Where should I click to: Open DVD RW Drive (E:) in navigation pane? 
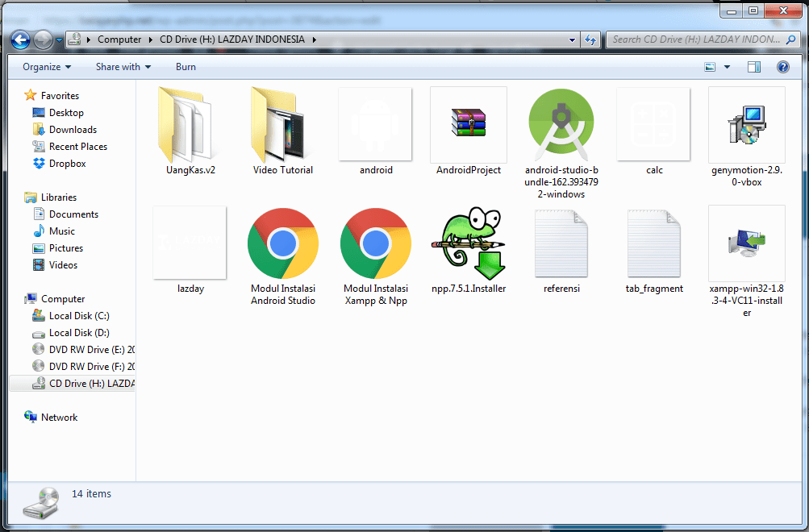(83, 350)
